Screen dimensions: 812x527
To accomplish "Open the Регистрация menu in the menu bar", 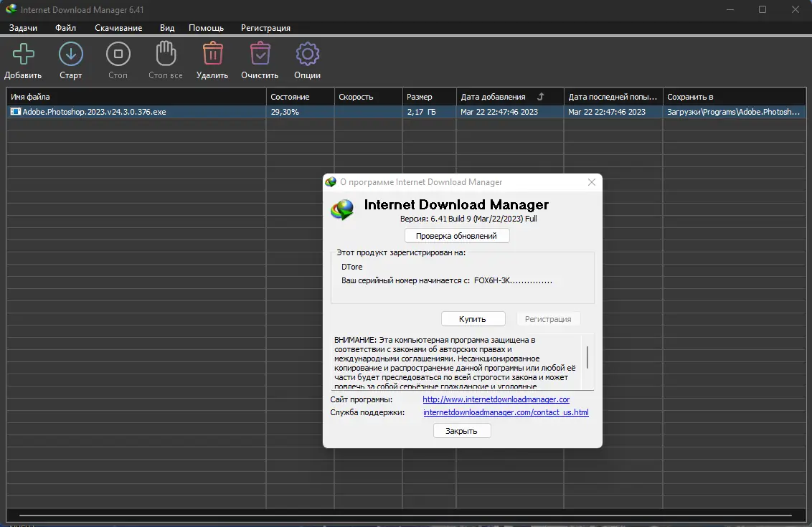I will pos(265,28).
